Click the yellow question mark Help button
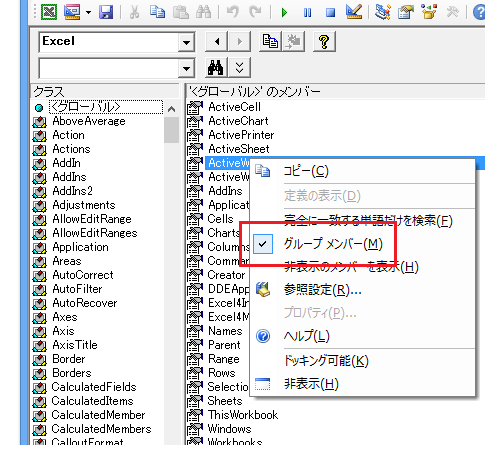The width and height of the screenshot is (485, 455). (324, 42)
